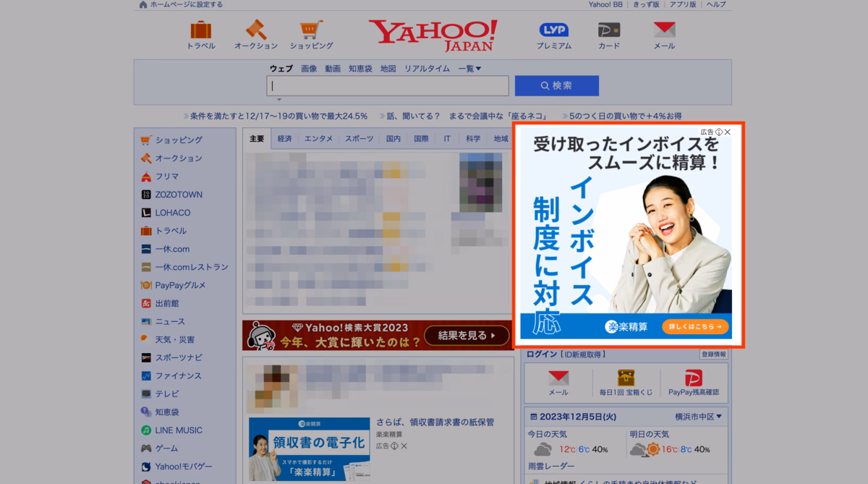Select the エンタメ news tab
Image resolution: width=868 pixels, height=484 pixels.
[x=318, y=139]
